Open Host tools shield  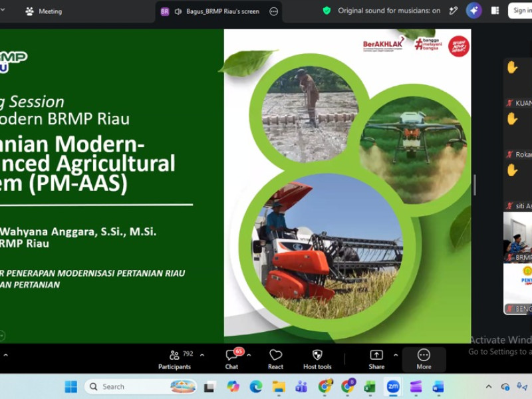coord(317,360)
